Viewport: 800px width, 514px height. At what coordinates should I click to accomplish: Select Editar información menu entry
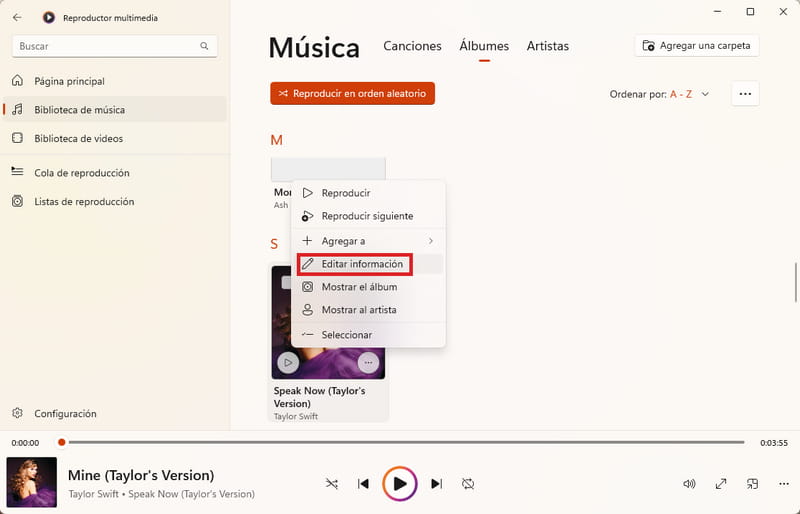[368, 264]
